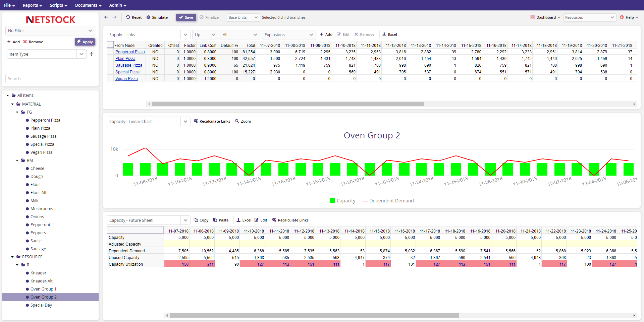Click Copy in Future Sheet toolbar
This screenshot has width=644, height=322.
201,220
